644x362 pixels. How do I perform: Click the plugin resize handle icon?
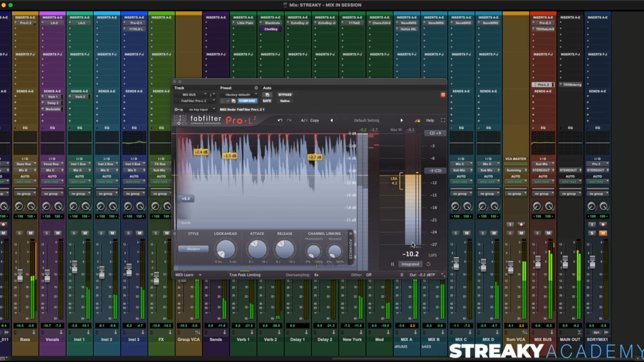point(443,275)
